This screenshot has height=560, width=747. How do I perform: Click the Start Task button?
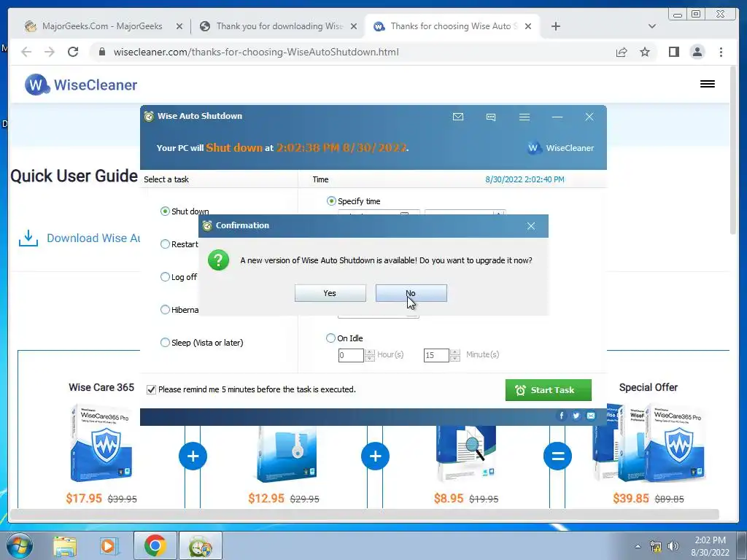[549, 390]
